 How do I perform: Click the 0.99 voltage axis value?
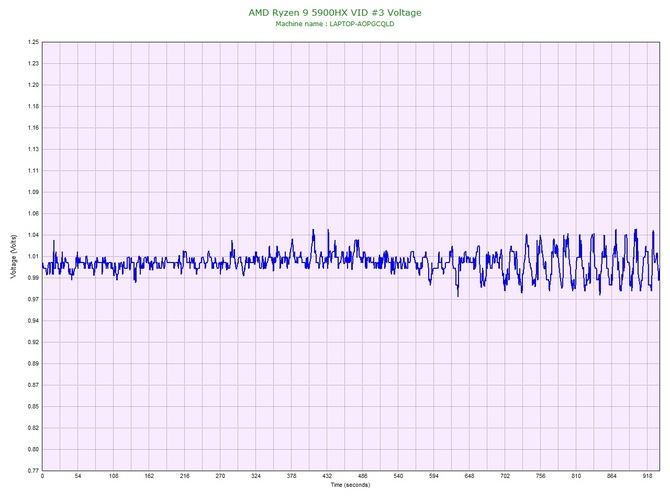click(x=33, y=278)
